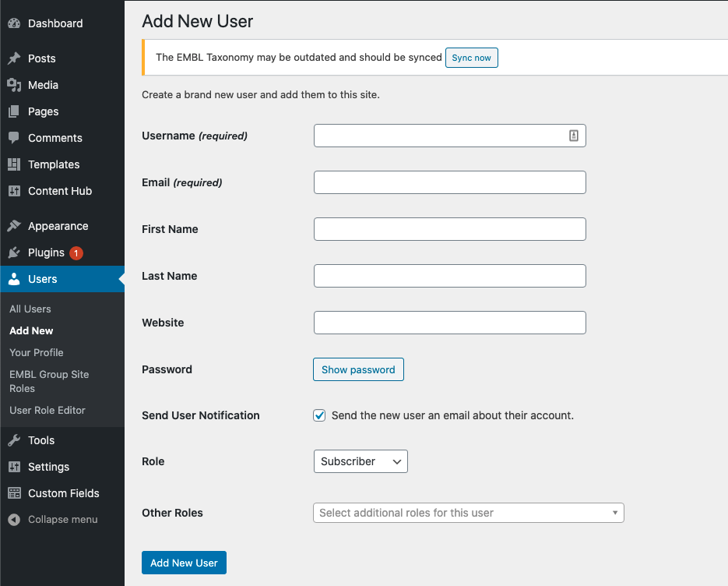Open User Role Editor link

click(x=47, y=411)
